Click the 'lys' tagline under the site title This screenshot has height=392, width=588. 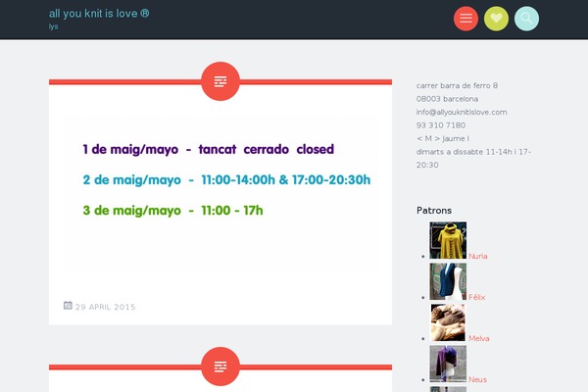click(53, 26)
